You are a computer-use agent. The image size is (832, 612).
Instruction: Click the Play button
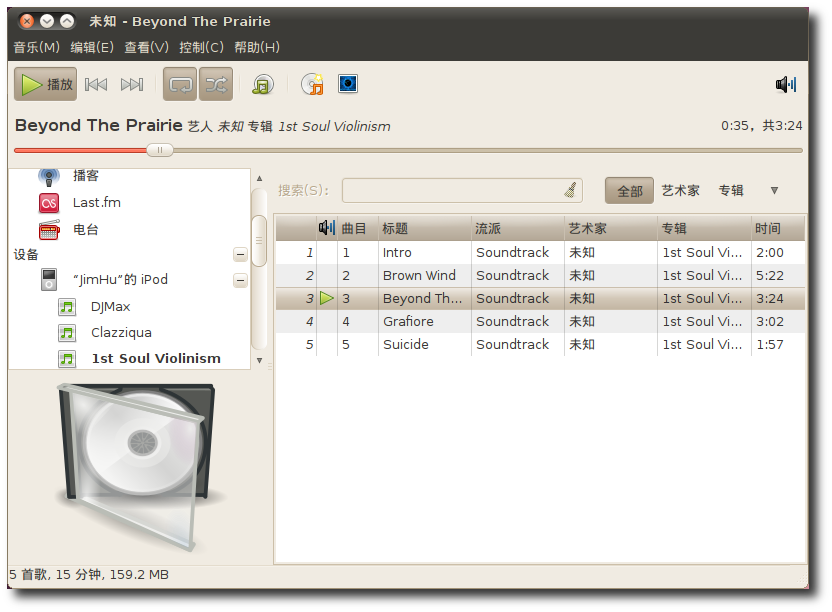[x=45, y=84]
